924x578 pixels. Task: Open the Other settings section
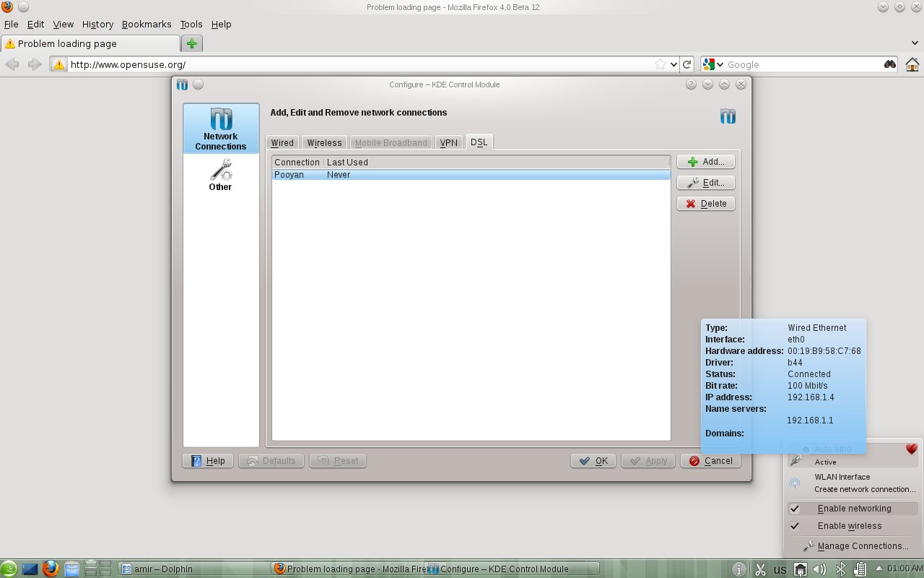click(x=221, y=175)
